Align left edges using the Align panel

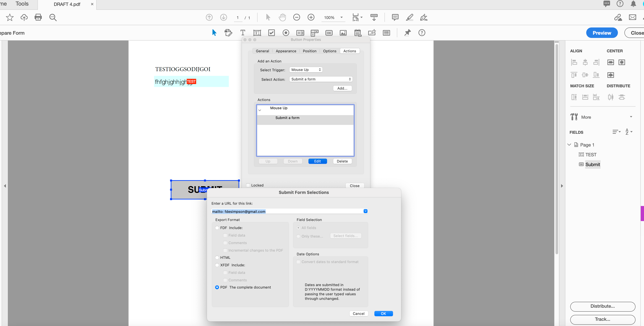[x=574, y=62]
